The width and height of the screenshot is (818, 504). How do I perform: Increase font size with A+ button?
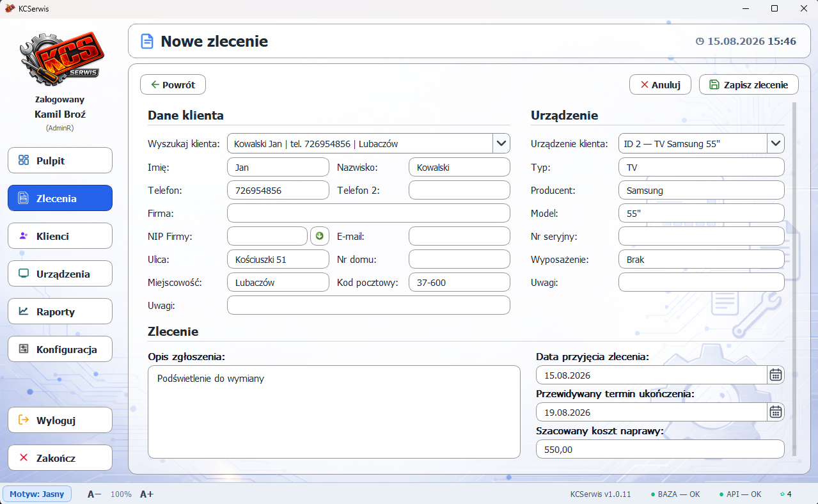click(146, 494)
